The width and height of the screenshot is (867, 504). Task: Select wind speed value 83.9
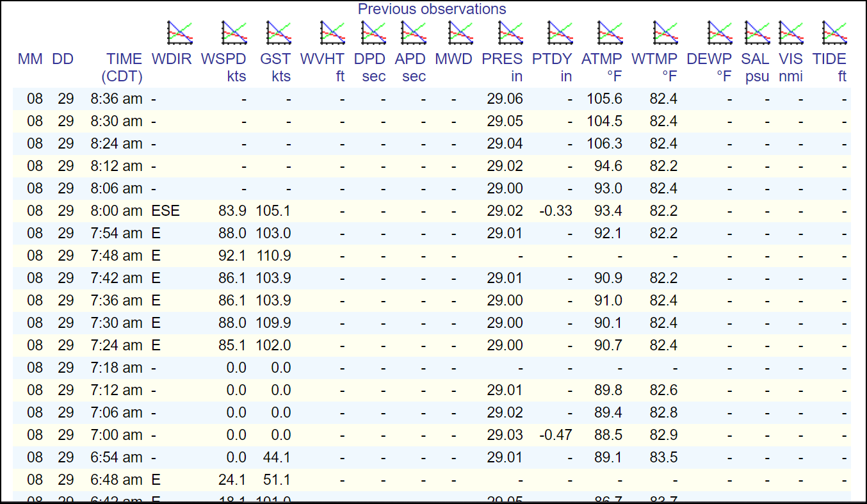232,211
